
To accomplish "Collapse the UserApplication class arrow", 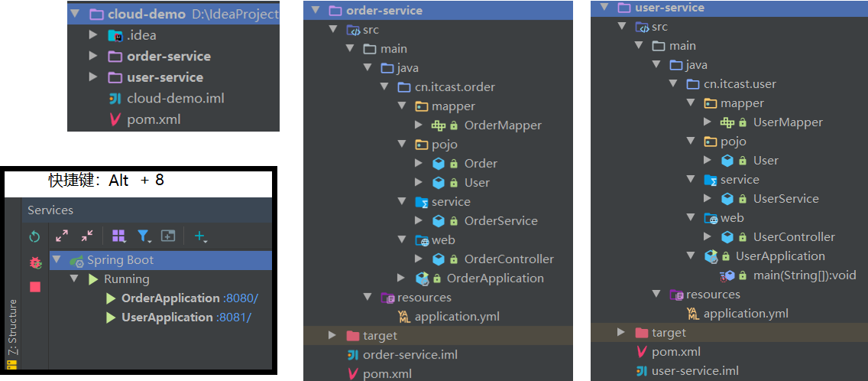I will tap(690, 256).
